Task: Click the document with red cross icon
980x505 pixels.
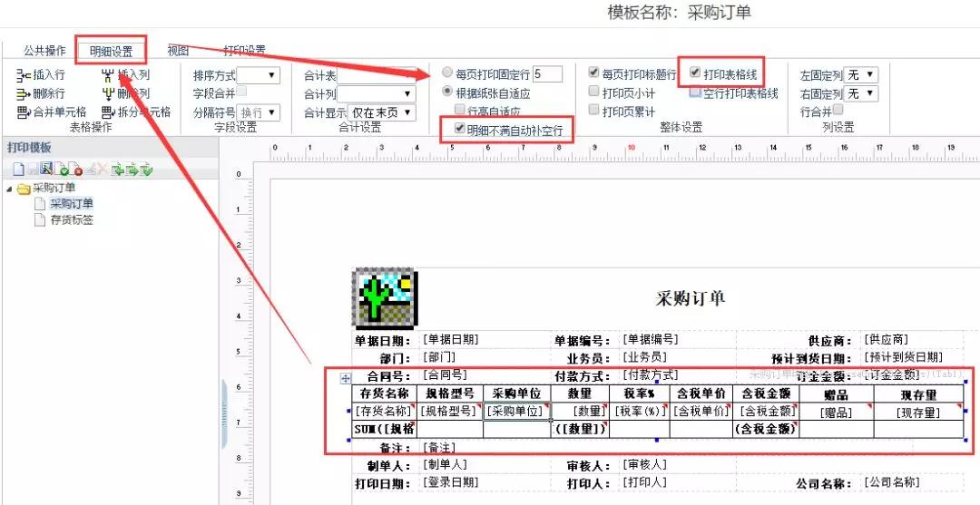Action: 75,170
